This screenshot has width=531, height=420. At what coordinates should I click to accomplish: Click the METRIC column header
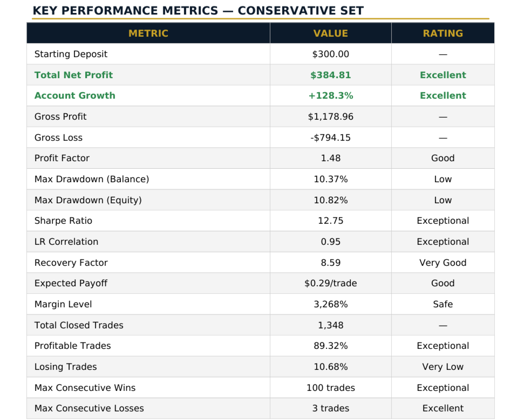148,33
